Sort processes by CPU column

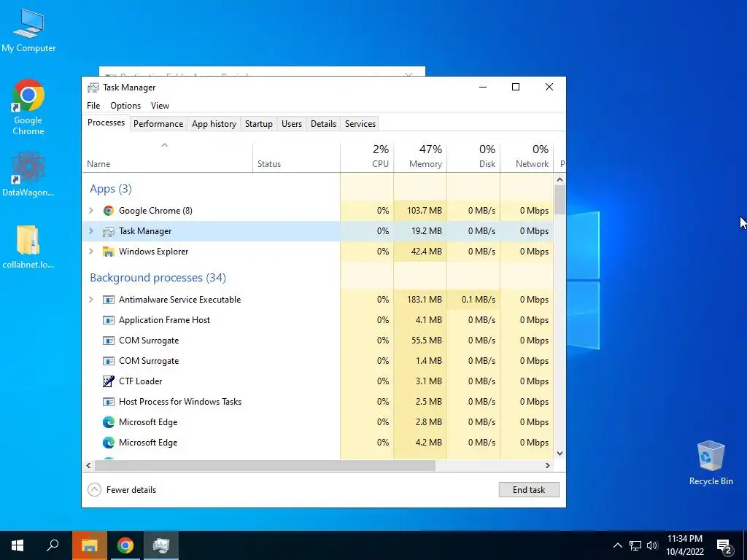point(367,157)
